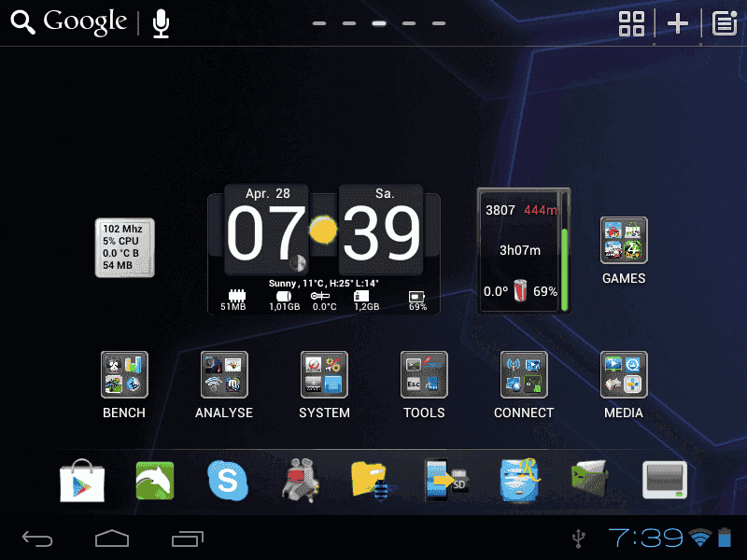747x560 pixels.
Task: Open the status bar clock 7:39
Action: tap(646, 538)
